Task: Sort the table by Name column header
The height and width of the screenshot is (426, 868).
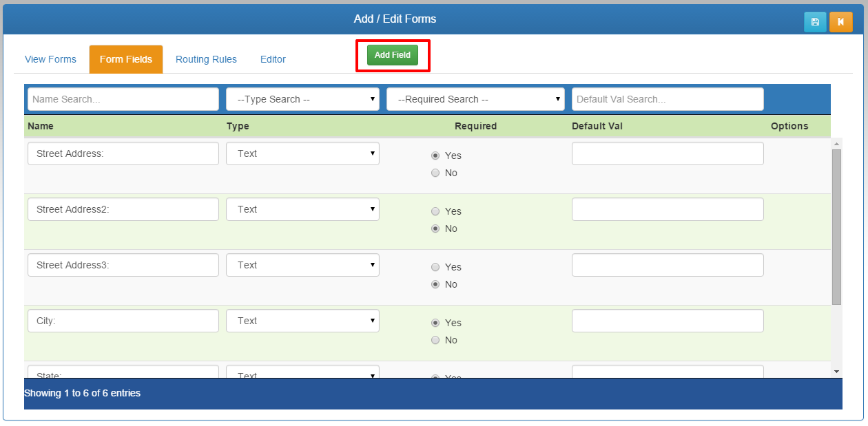Action: click(x=41, y=126)
